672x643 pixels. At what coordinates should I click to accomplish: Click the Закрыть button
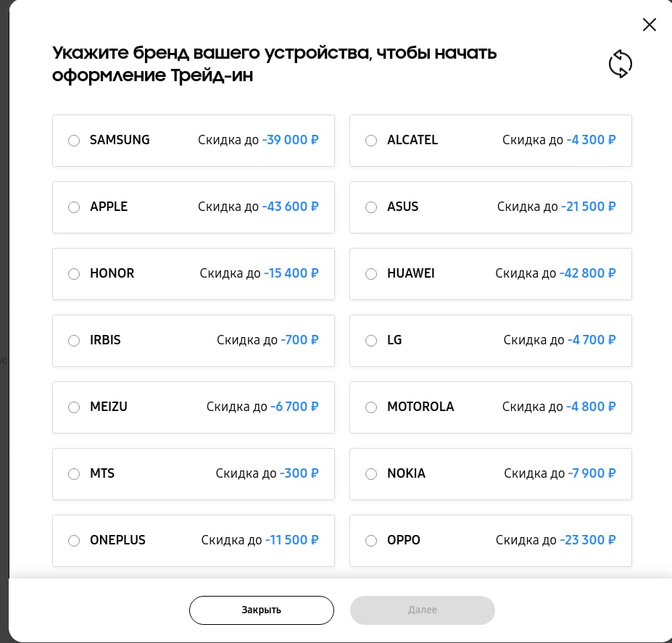(x=262, y=610)
